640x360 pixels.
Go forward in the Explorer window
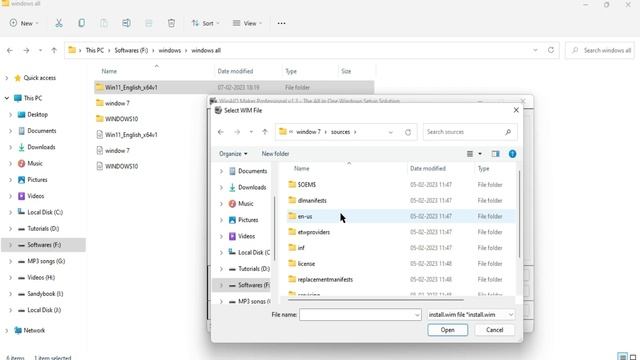coord(26,50)
